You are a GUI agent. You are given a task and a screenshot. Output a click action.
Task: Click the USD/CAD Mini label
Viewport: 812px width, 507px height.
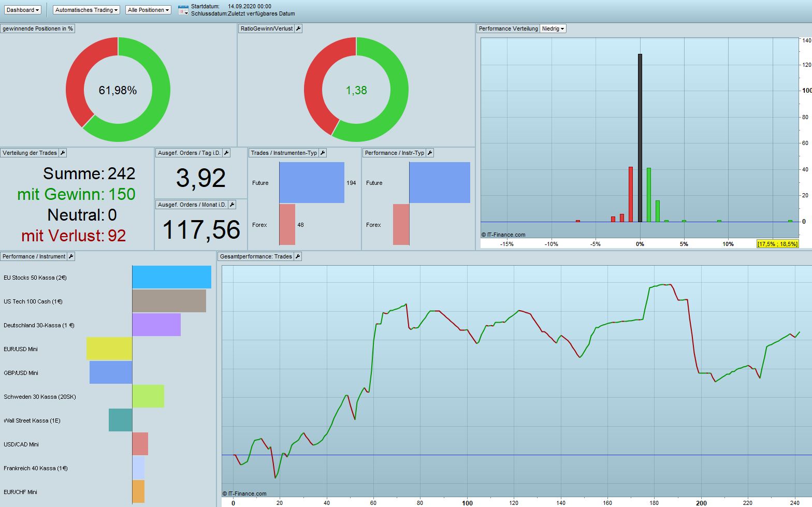pos(21,444)
